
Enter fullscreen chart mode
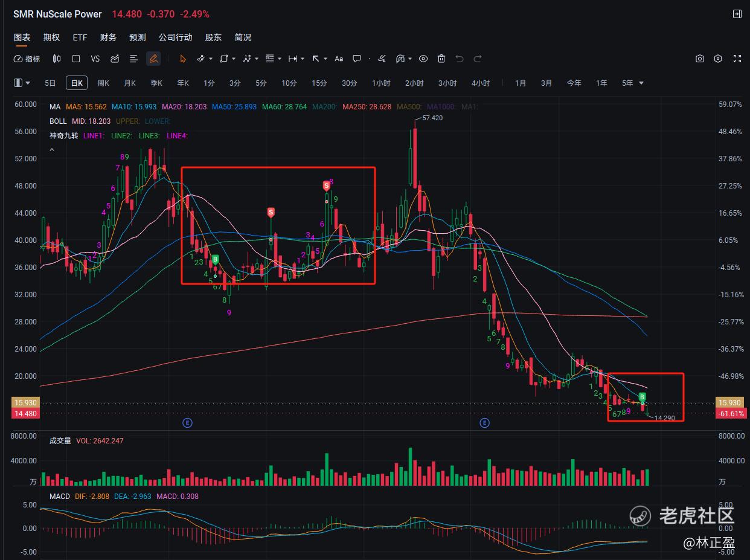(x=737, y=59)
